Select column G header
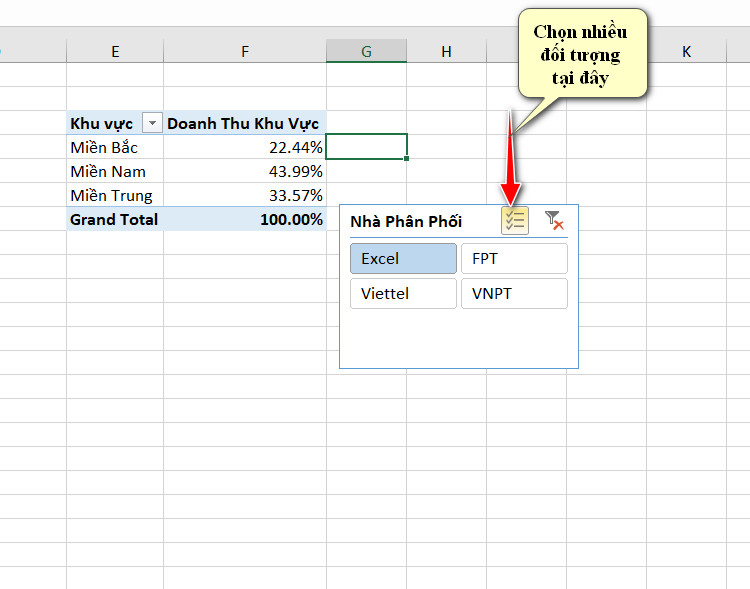The width and height of the screenshot is (750, 589). [x=366, y=51]
